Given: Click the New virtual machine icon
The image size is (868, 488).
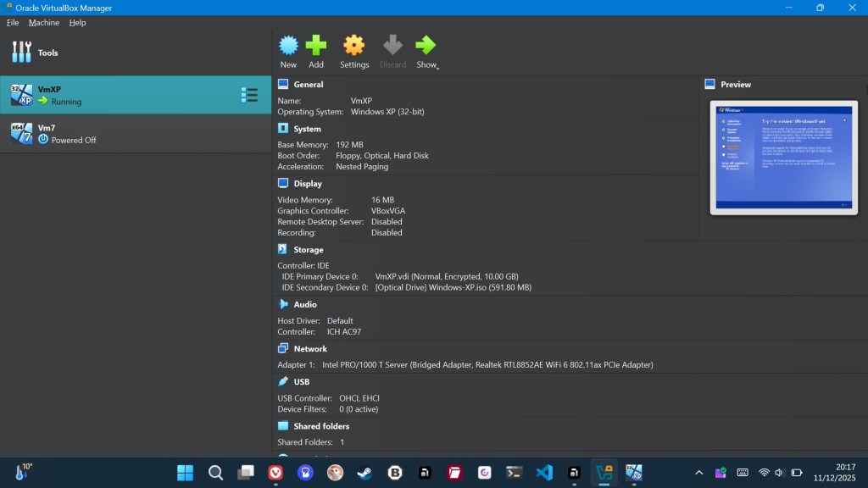Looking at the screenshot, I should click(x=288, y=46).
